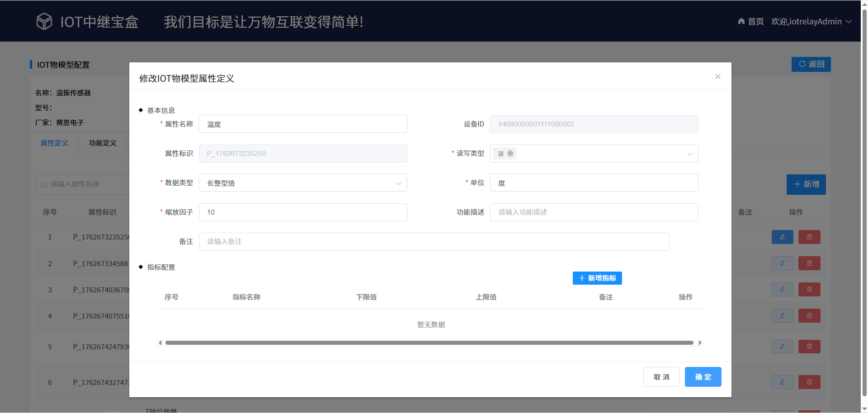Click the 确定 confirm button

click(703, 377)
